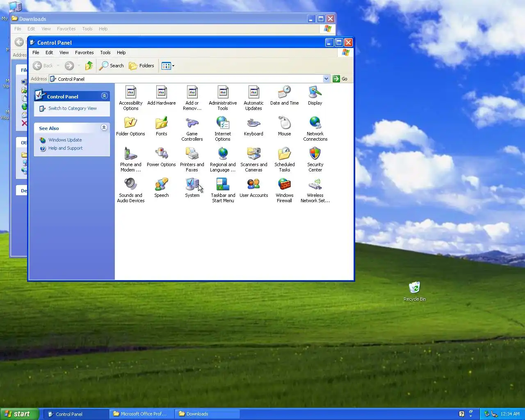This screenshot has width=525, height=420.
Task: Open Scanners and Cameras icon
Action: (x=253, y=159)
